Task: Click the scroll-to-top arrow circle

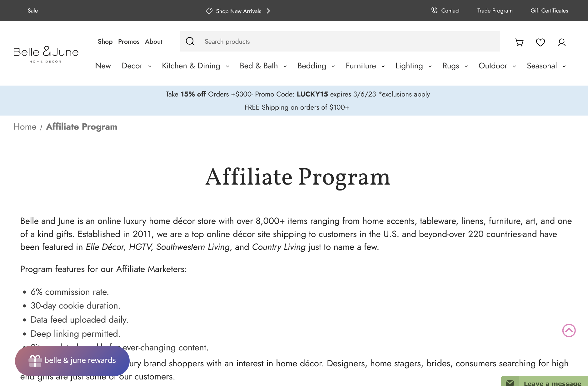Action: (569, 330)
